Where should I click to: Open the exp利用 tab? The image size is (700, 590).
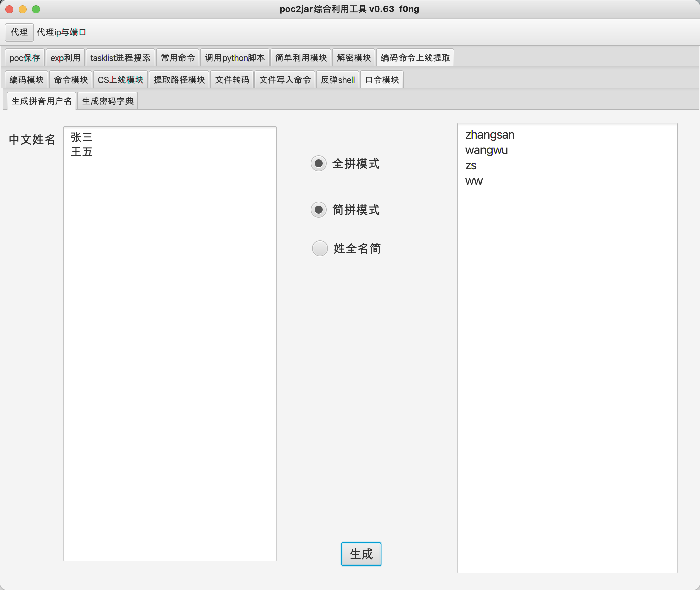coord(65,58)
